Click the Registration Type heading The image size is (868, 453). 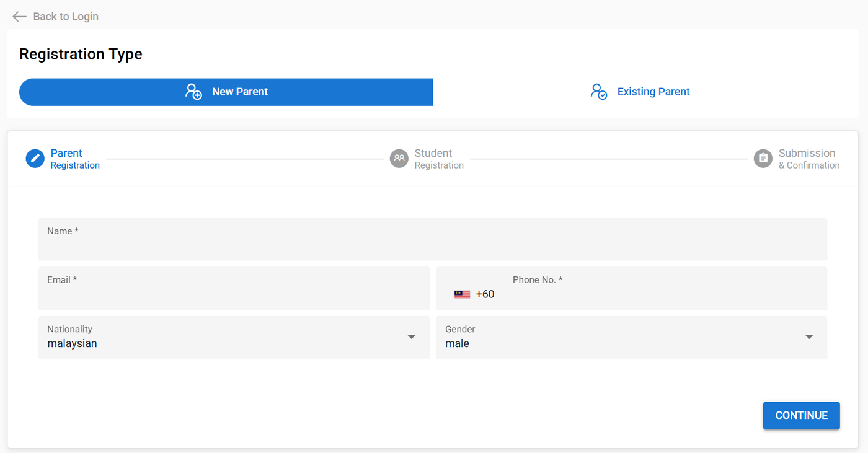coord(81,55)
